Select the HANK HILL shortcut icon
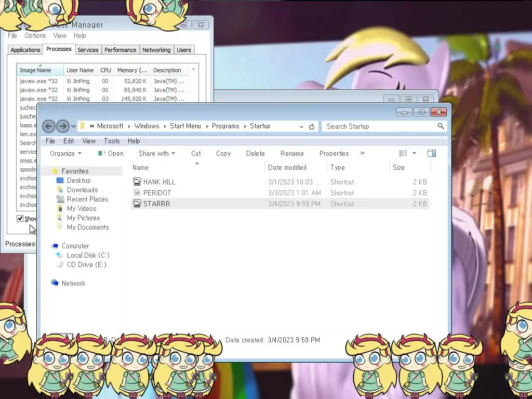Screen dimensions: 532x399 pyautogui.click(x=137, y=181)
